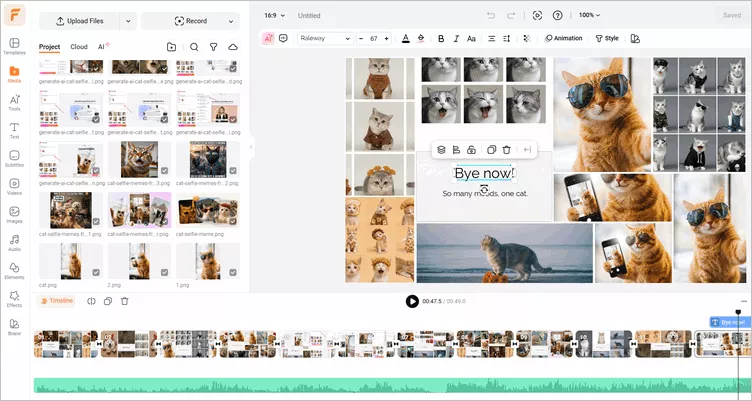Open the text Style options
The height and width of the screenshot is (401, 752).
[607, 38]
